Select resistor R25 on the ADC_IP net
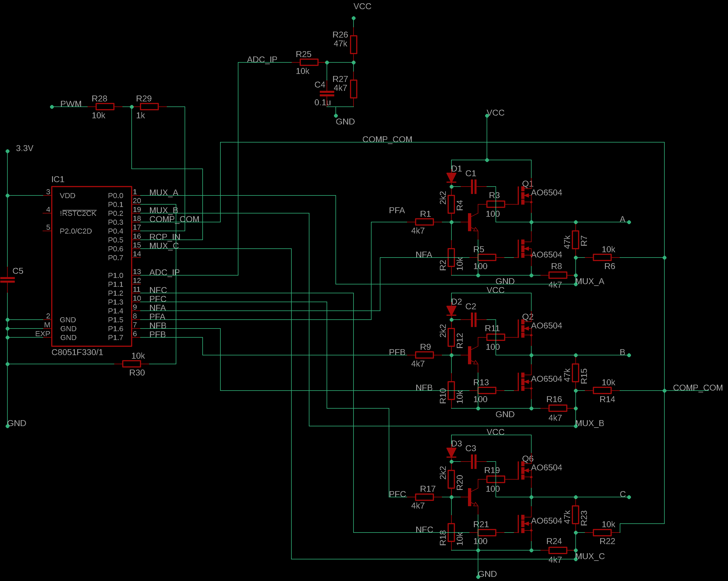The width and height of the screenshot is (728, 581). (309, 62)
